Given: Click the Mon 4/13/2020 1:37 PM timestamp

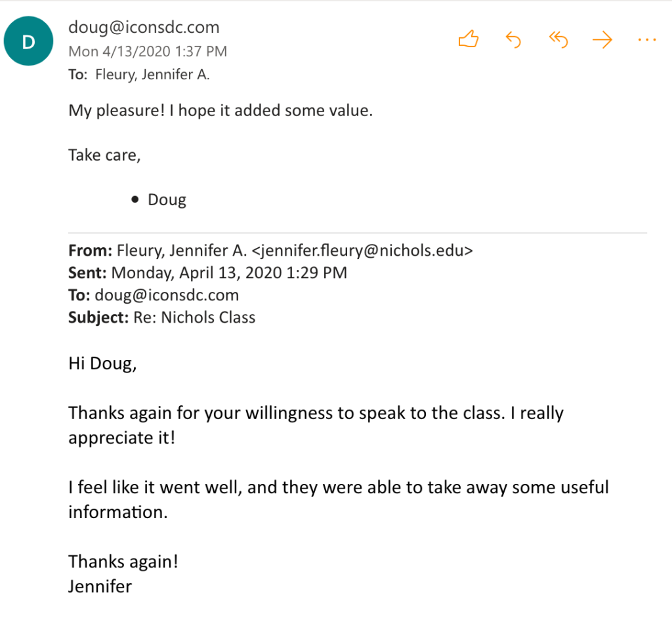Looking at the screenshot, I should [x=148, y=51].
